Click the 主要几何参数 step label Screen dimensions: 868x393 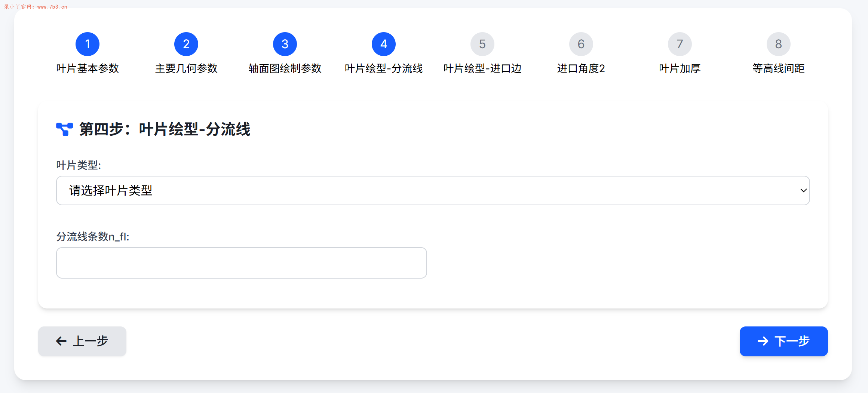(186, 68)
